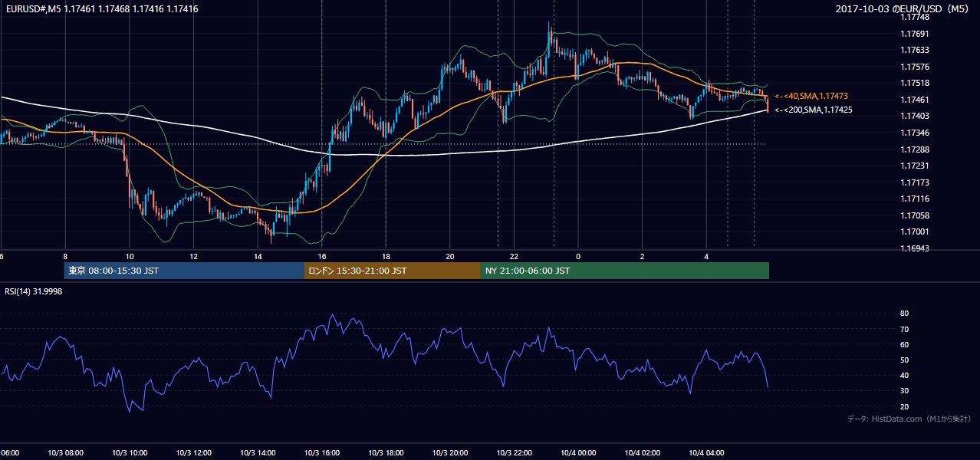
Task: Click price level 1.17461 on the axis
Action: [x=915, y=100]
